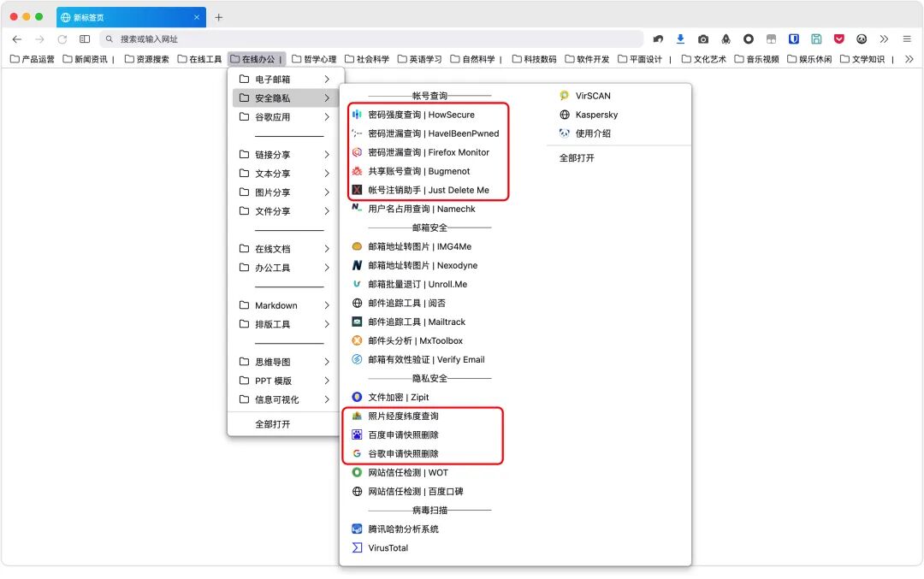The height and width of the screenshot is (579, 924).
Task: Open the camera screenshot extension
Action: tap(703, 38)
